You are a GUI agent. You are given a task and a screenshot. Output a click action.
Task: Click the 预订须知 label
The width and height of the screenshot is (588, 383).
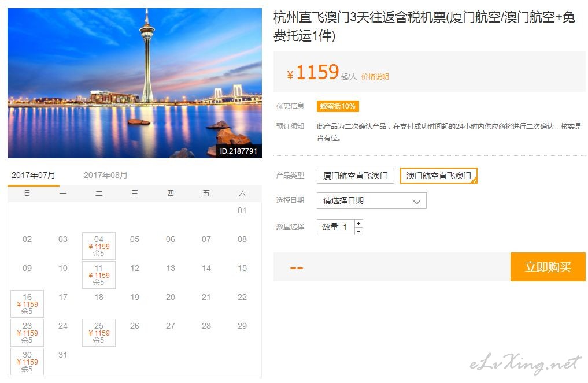290,127
